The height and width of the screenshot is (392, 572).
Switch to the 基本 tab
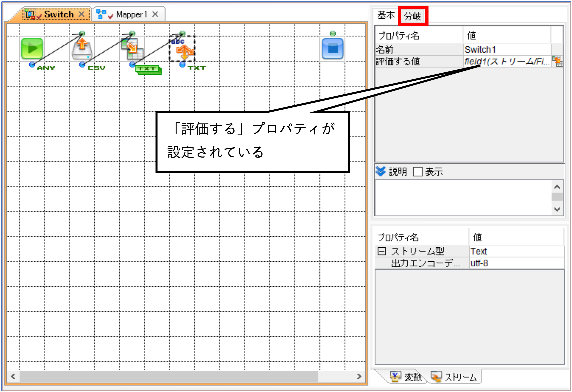click(386, 15)
